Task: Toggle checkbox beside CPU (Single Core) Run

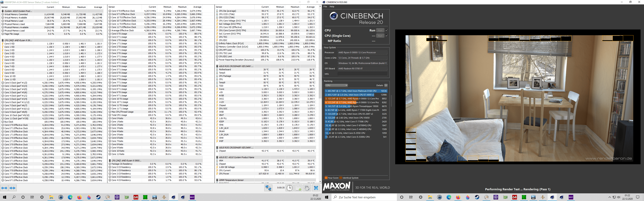Action: tap(387, 36)
